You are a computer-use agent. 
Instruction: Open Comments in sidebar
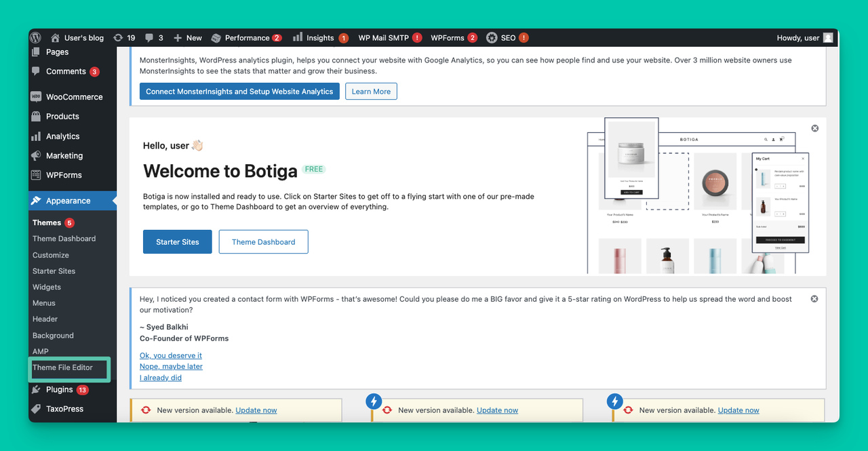(66, 71)
